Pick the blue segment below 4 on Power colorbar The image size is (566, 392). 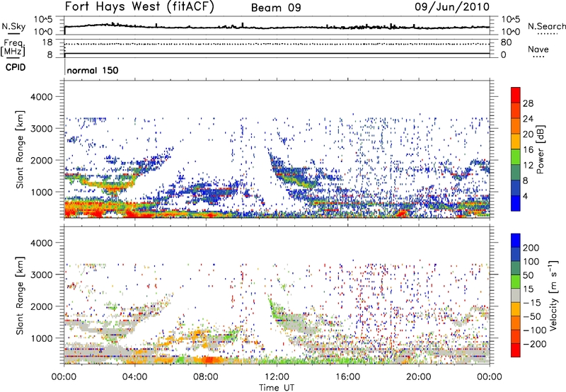pos(516,204)
